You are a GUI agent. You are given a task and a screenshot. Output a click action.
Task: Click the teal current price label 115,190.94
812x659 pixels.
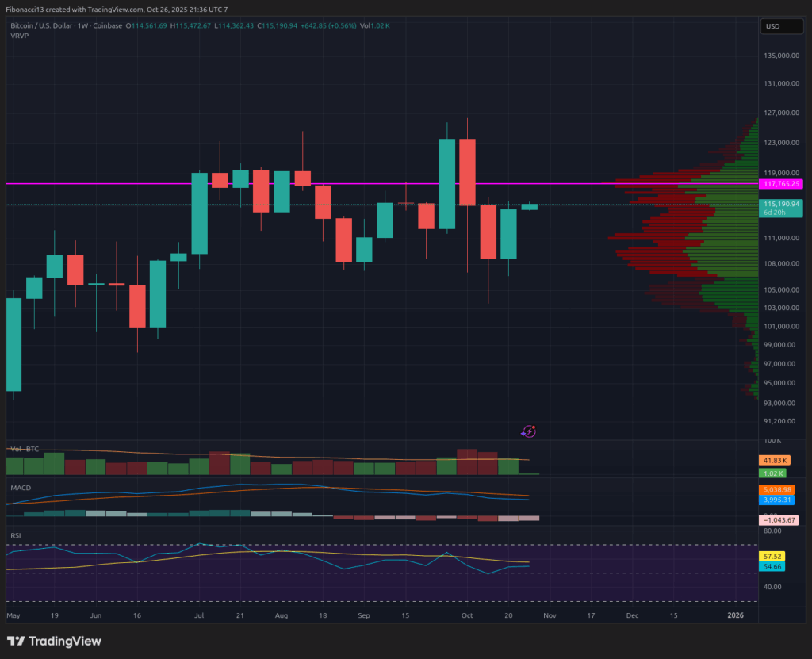pyautogui.click(x=780, y=204)
